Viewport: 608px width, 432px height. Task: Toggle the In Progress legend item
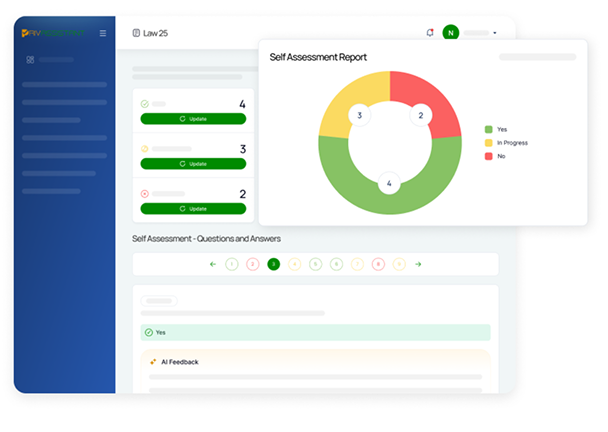(488, 143)
